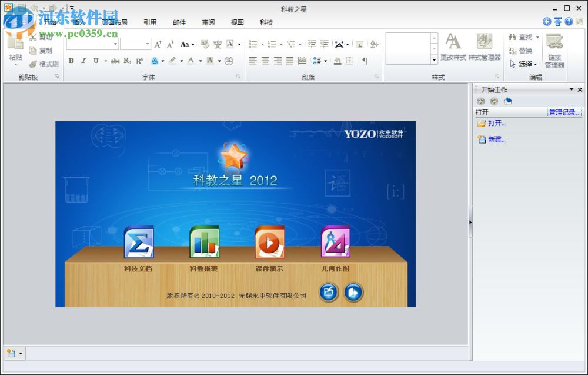Launch the 科教报表 spreadsheet module icon
588x375 pixels.
[204, 243]
